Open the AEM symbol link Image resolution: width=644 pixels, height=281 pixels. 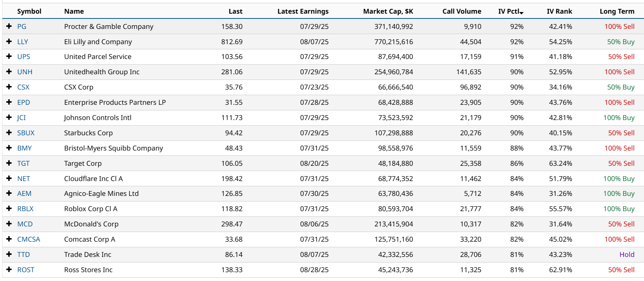point(24,193)
